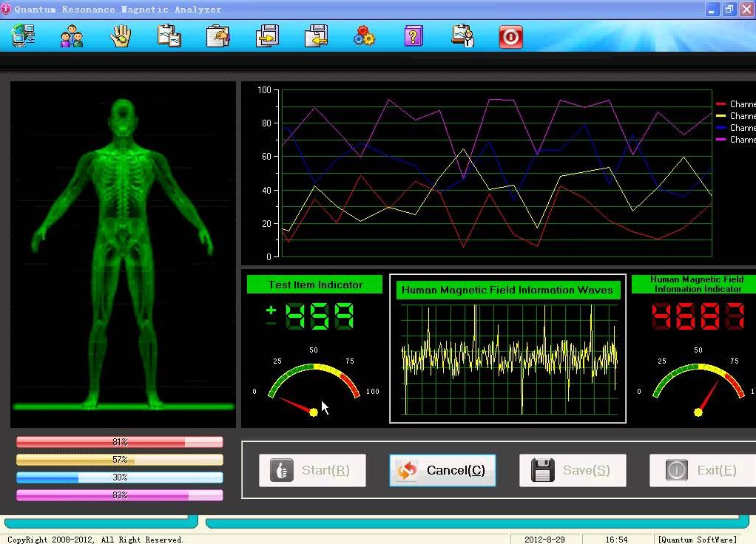This screenshot has height=544, width=756.
Task: Click the window restore button
Action: coord(729,9)
